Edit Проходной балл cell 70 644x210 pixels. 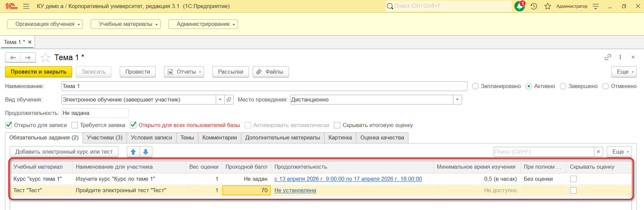click(246, 191)
